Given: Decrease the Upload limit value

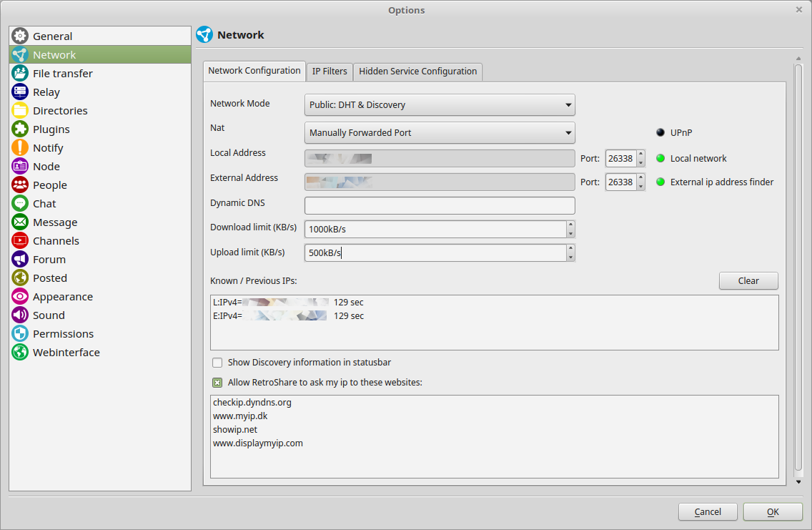Looking at the screenshot, I should tap(570, 257).
